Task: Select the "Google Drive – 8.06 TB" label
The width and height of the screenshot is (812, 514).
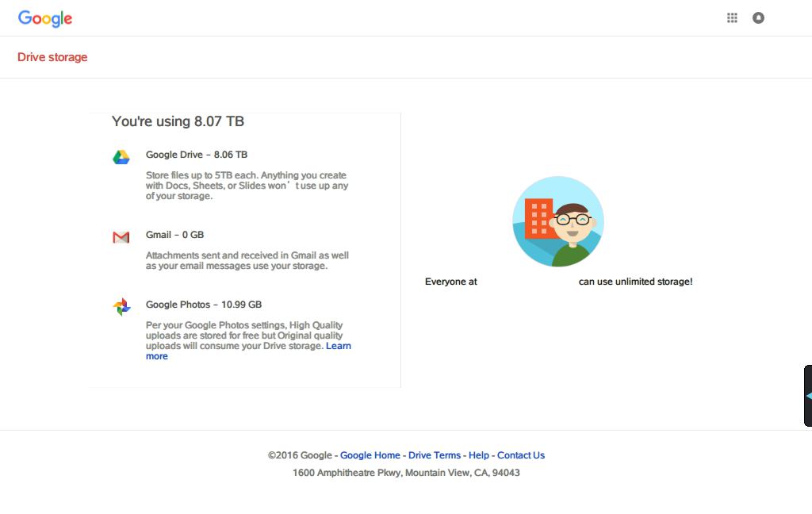Action: 196,155
